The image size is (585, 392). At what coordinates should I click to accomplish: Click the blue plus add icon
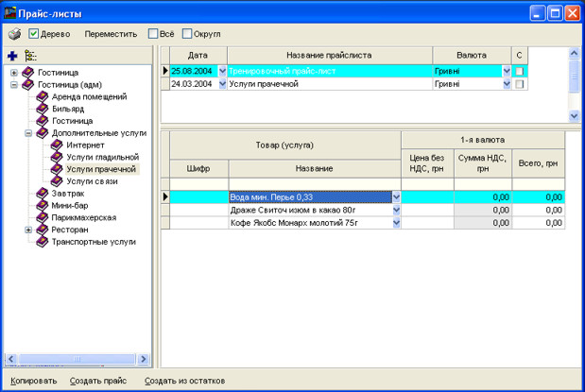coord(12,57)
